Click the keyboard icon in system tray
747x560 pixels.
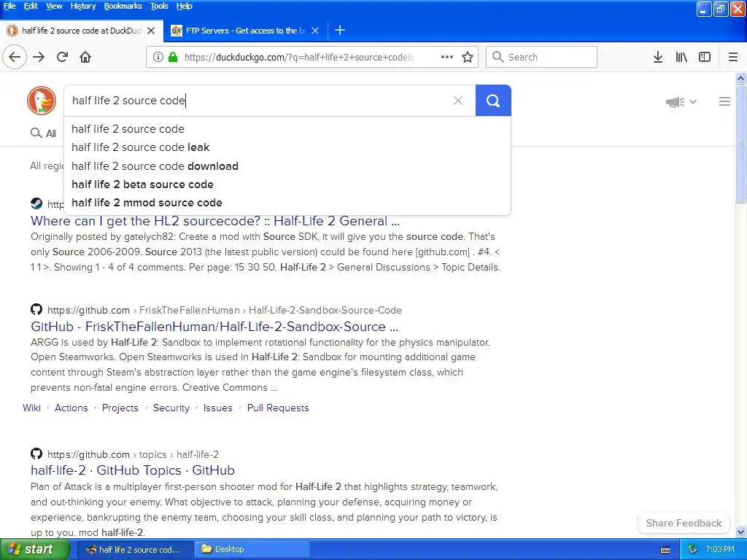(x=665, y=550)
